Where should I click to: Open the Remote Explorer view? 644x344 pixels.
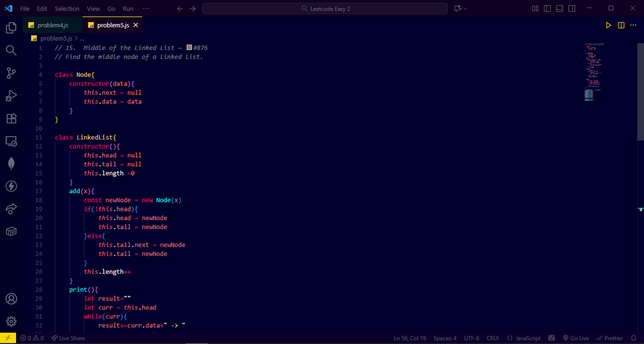click(x=11, y=141)
